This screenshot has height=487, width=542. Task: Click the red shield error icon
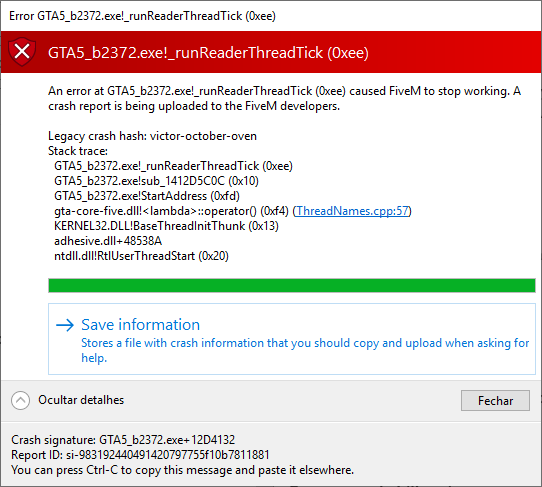22,52
